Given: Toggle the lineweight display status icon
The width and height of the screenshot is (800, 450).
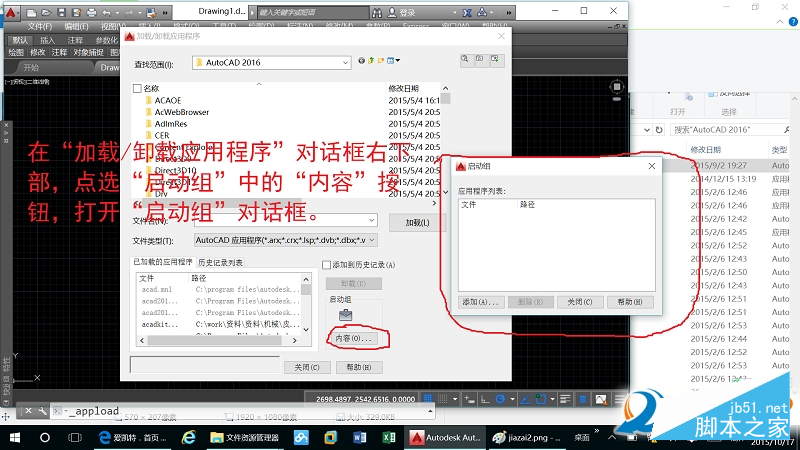Looking at the screenshot, I should tap(565, 399).
